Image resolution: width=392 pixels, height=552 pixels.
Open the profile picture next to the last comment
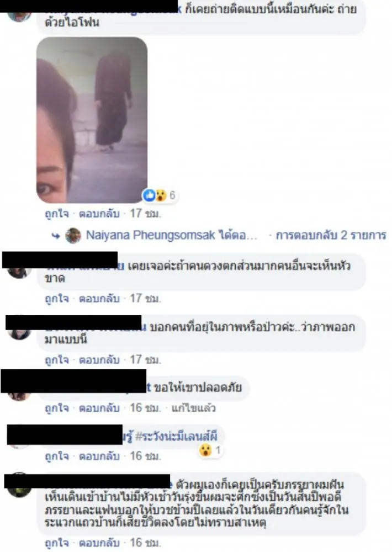click(19, 489)
